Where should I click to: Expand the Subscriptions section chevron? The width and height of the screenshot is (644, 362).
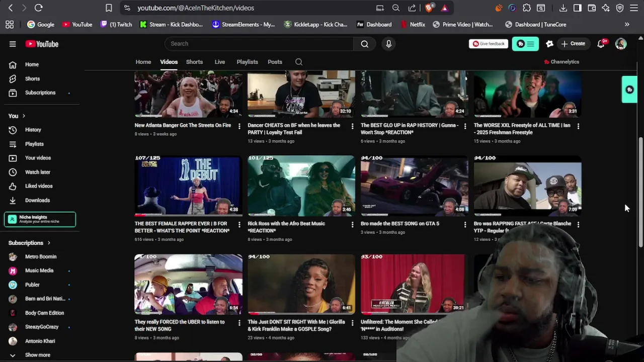[x=49, y=243]
